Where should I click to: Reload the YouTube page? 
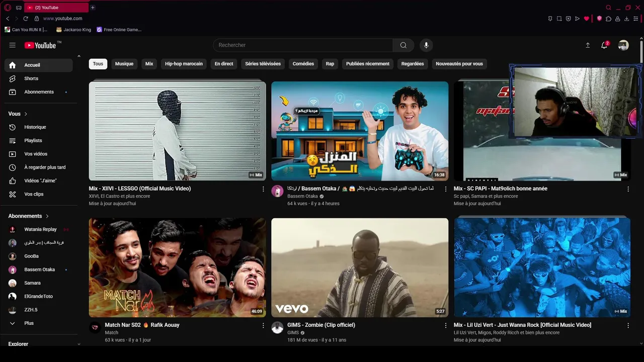point(26,19)
